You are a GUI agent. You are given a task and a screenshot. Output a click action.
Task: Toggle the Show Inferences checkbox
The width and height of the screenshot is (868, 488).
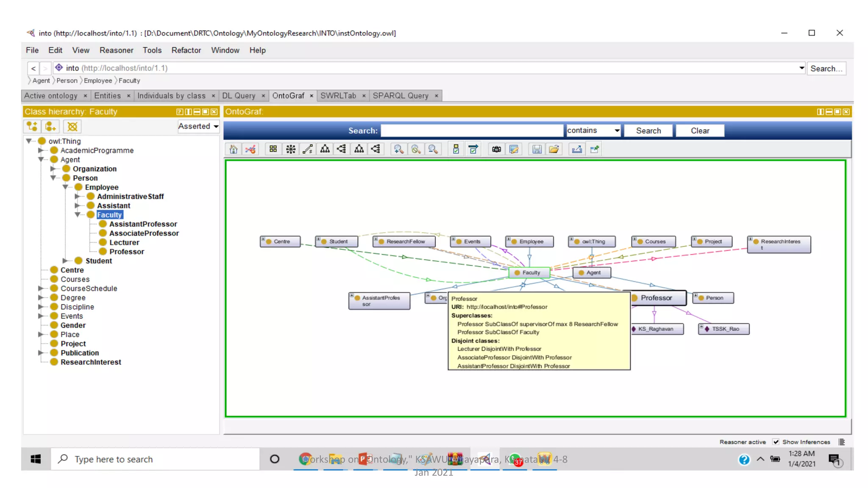click(x=776, y=442)
